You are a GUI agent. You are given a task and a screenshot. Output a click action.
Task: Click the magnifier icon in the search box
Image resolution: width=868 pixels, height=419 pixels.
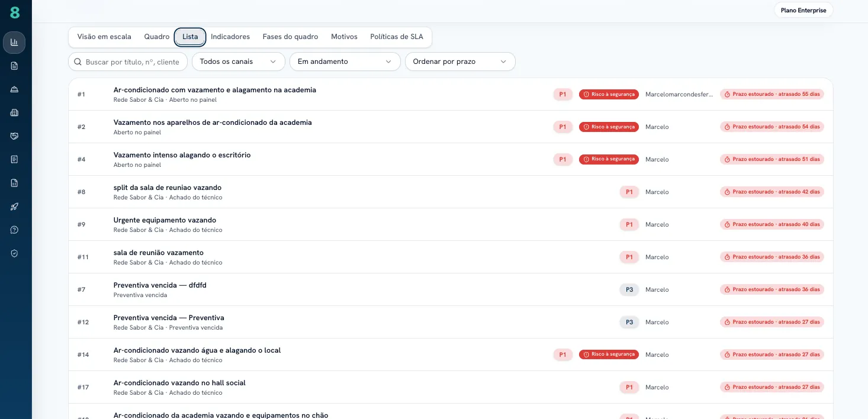[78, 62]
